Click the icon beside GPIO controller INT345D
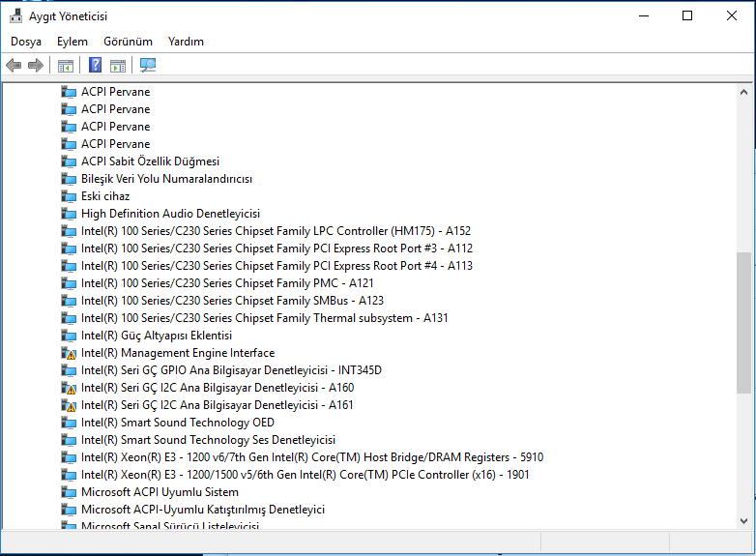The image size is (756, 556). [69, 370]
